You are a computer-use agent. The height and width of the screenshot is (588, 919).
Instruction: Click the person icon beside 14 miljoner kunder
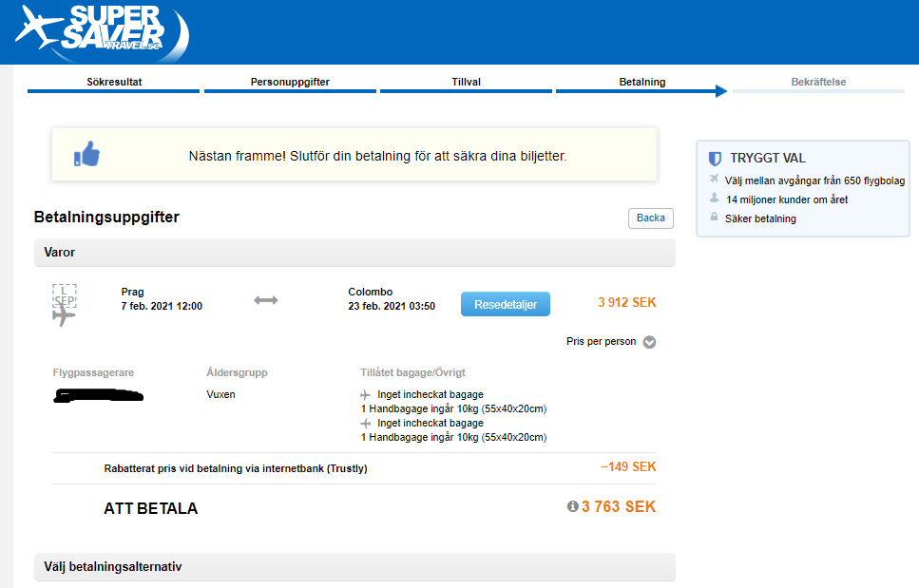pos(714,198)
